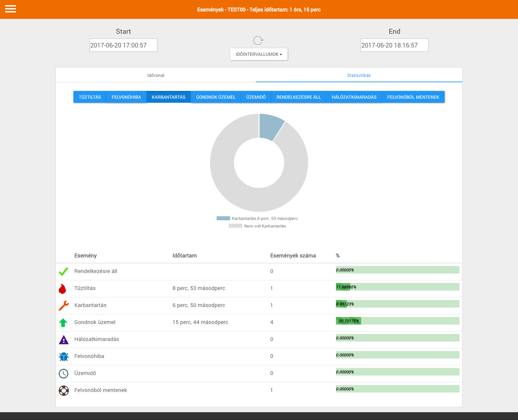
Task: Click the green up-arrow Gondnok üzemel icon
Action: pos(63,323)
